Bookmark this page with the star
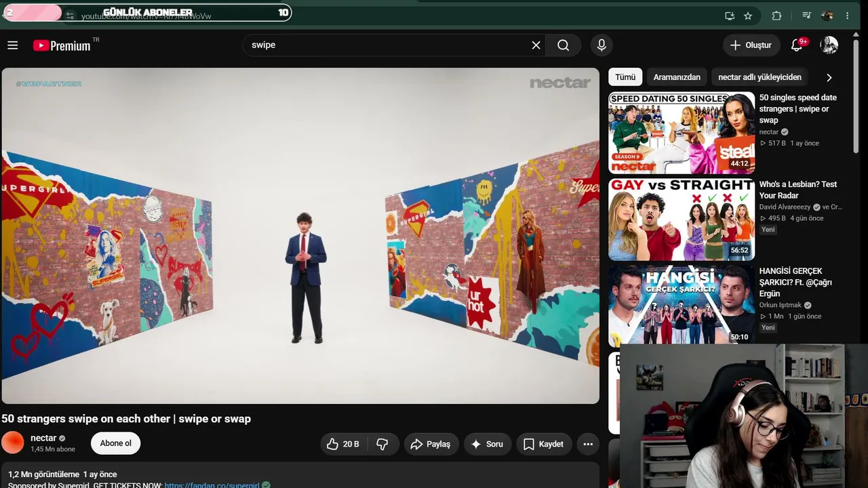The image size is (868, 488). click(748, 16)
